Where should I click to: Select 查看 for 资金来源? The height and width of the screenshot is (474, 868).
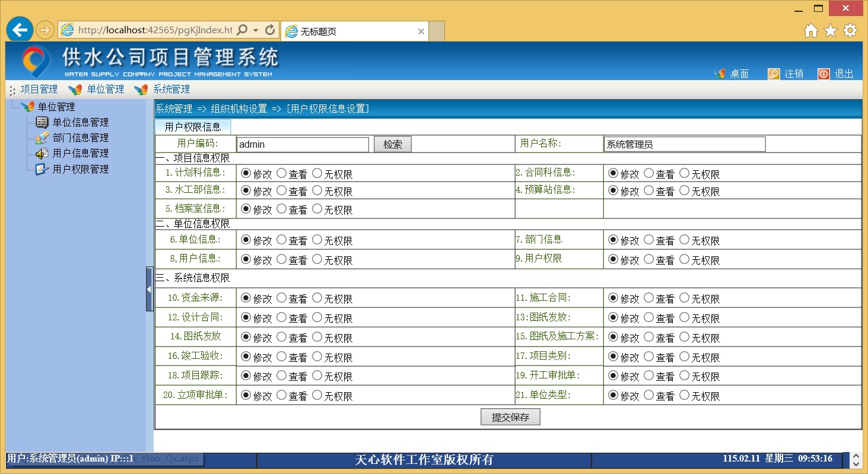pyautogui.click(x=282, y=298)
